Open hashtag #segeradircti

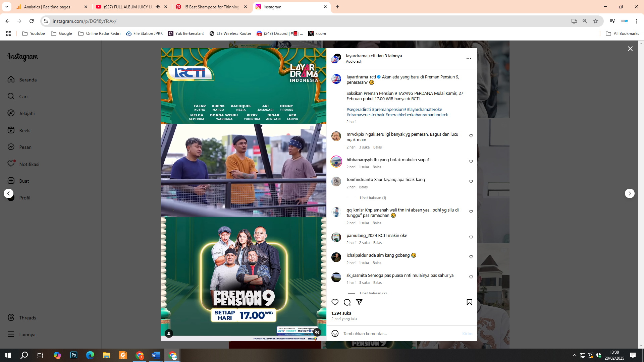[359, 110]
